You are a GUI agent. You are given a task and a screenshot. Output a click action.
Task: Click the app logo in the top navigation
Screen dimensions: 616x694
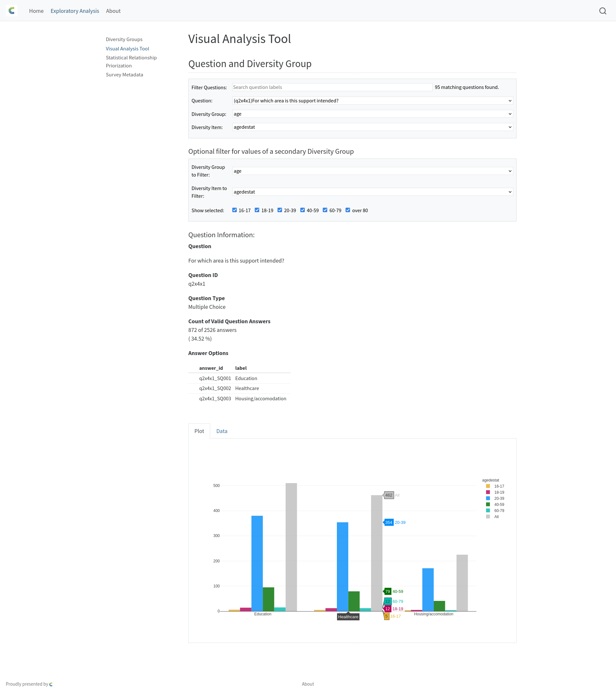[x=12, y=10]
